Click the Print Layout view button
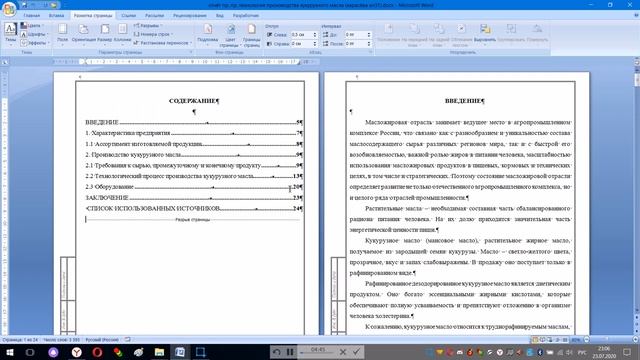Viewport: 640px width, 360px height. pyautogui.click(x=535, y=340)
